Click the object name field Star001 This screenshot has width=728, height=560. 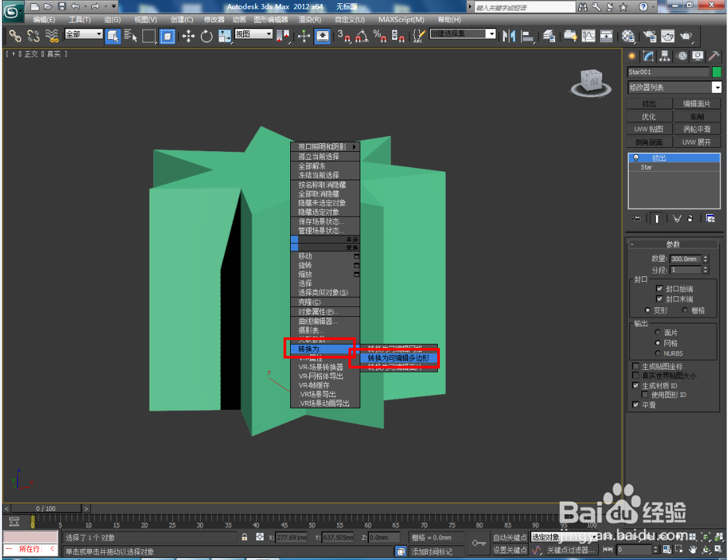668,72
